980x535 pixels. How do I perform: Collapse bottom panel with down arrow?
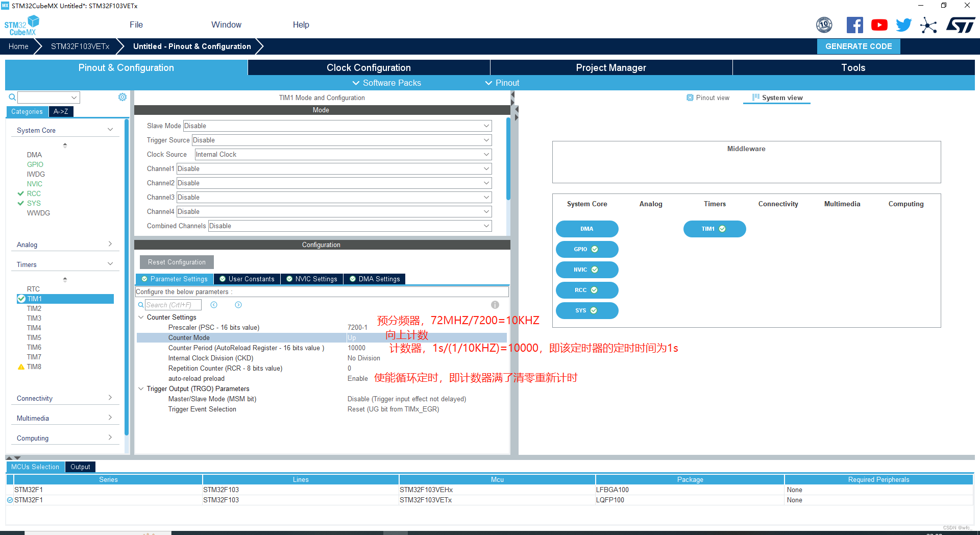(x=17, y=458)
